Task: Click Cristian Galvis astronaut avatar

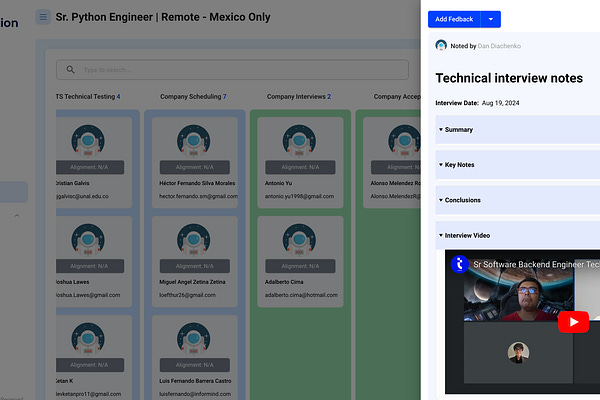Action: point(88,140)
